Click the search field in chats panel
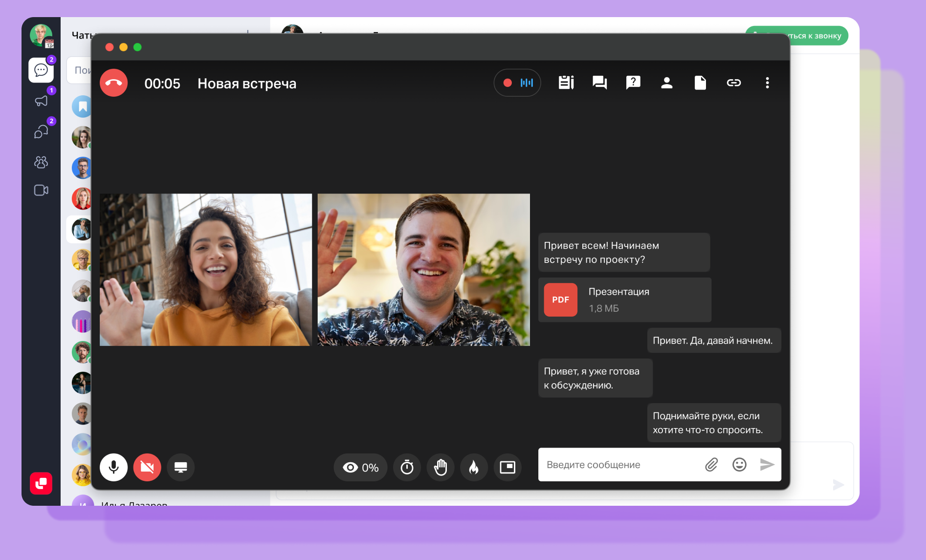 tap(79, 70)
